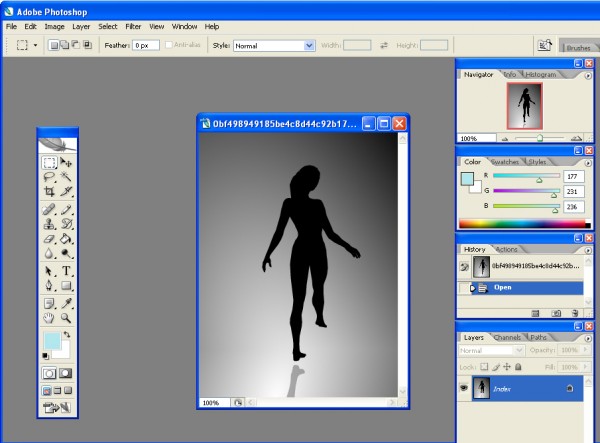The image size is (600, 443).
Task: Open the Style dropdown in options bar
Action: click(x=274, y=45)
